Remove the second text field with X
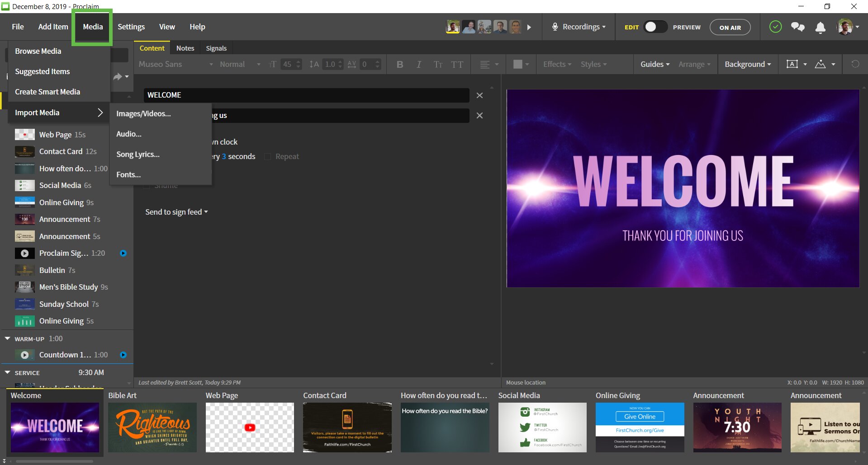 479,116
